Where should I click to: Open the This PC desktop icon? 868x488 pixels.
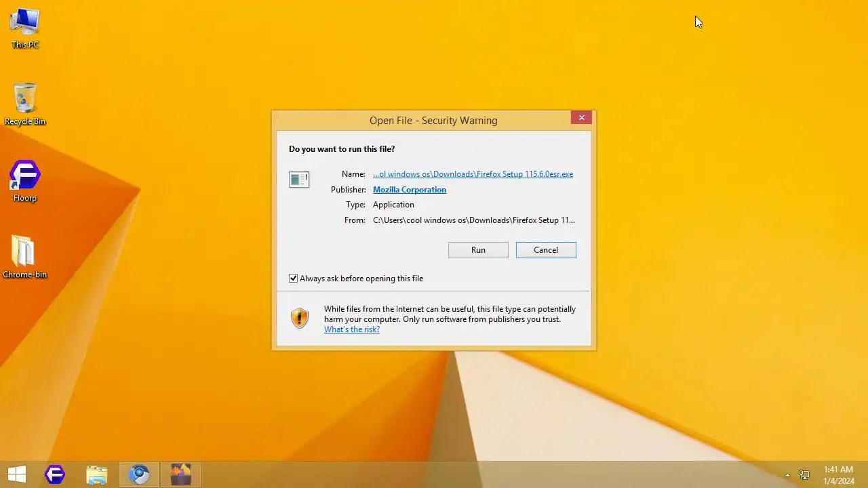point(25,28)
